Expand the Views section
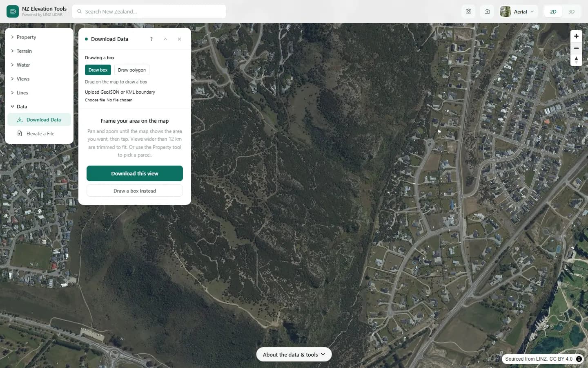Image resolution: width=588 pixels, height=368 pixels. pos(39,79)
